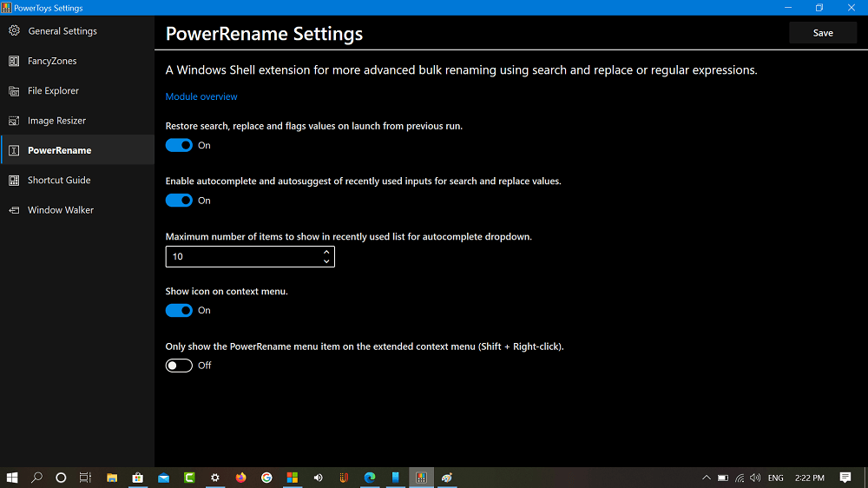The height and width of the screenshot is (488, 868).
Task: Launch Firefox from the taskbar
Action: [x=240, y=478]
